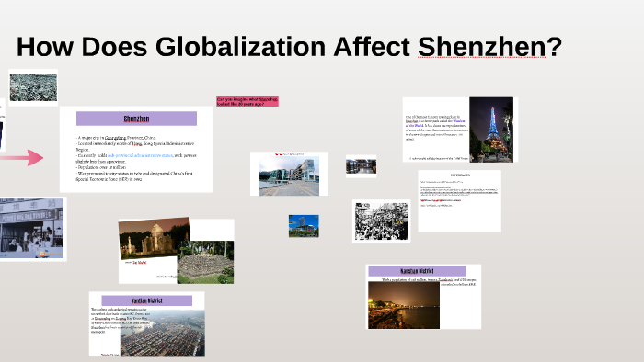Open the stone temple replica photo
The image size is (644, 362).
click(x=205, y=262)
